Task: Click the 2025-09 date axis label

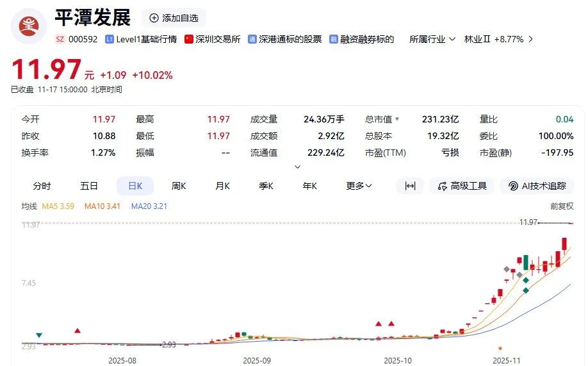Action: click(x=257, y=360)
